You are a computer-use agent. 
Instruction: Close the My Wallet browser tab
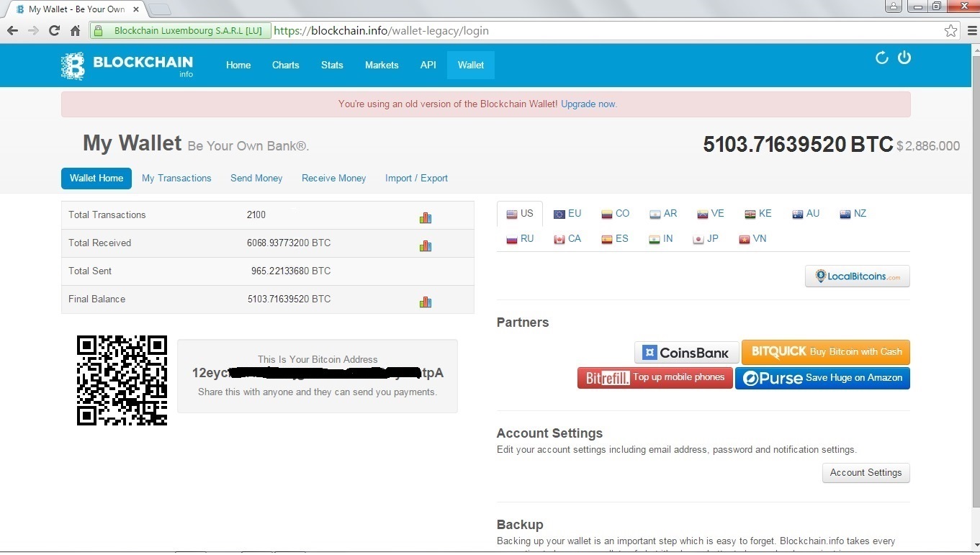pos(136,9)
